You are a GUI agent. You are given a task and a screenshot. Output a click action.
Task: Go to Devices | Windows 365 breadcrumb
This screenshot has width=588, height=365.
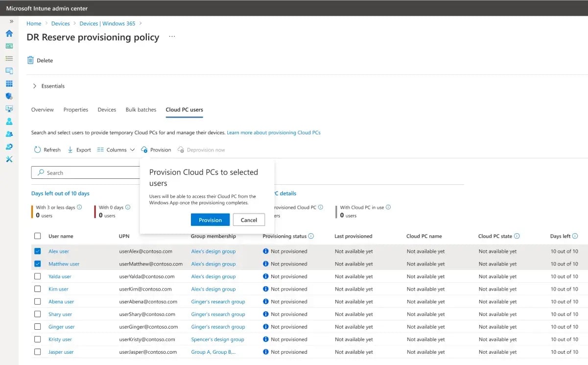(x=107, y=24)
